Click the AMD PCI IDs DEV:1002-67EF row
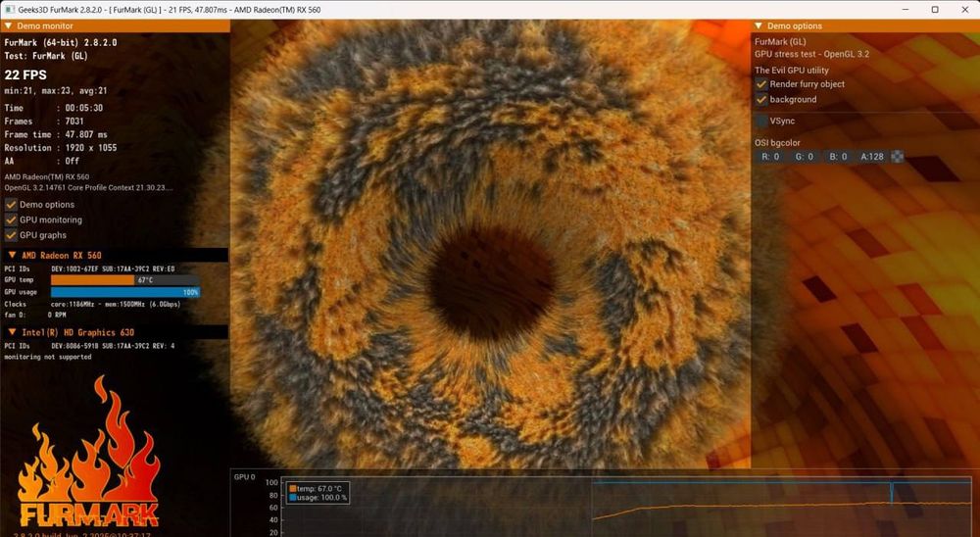This screenshot has height=537, width=980. point(89,268)
